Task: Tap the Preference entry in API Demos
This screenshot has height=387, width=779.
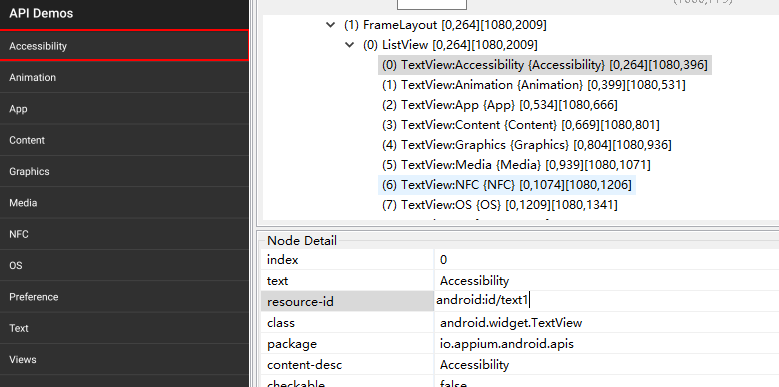Action: point(124,297)
